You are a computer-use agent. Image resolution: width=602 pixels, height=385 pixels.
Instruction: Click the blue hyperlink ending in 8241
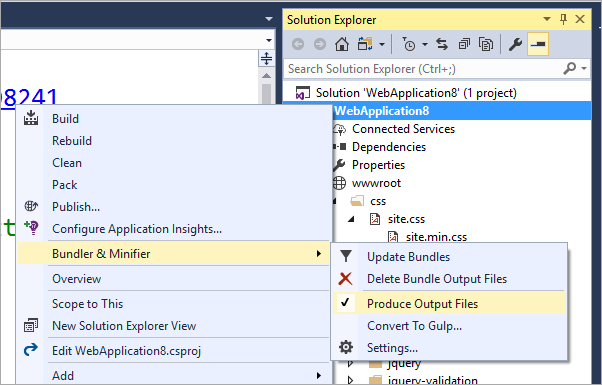(x=30, y=97)
